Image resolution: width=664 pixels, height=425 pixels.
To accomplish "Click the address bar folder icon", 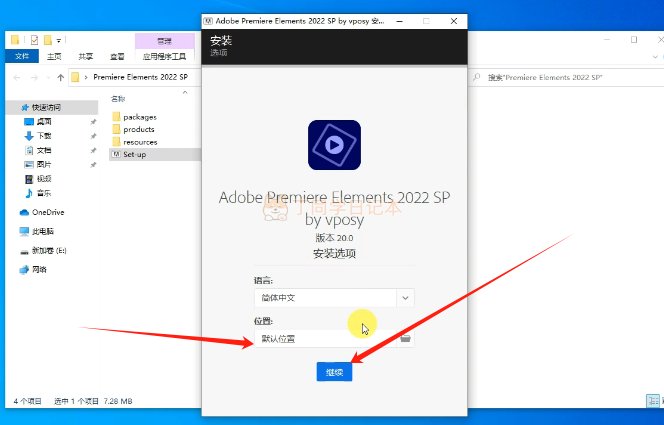I will point(75,77).
